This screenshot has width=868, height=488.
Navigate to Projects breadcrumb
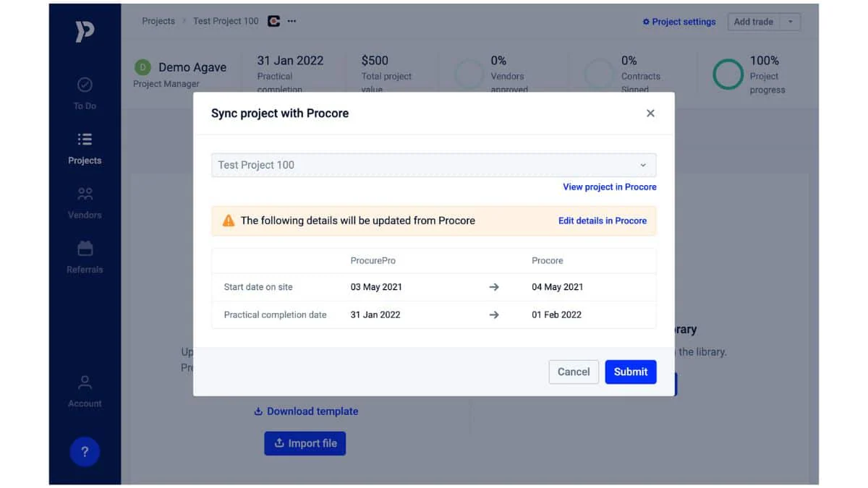[158, 21]
